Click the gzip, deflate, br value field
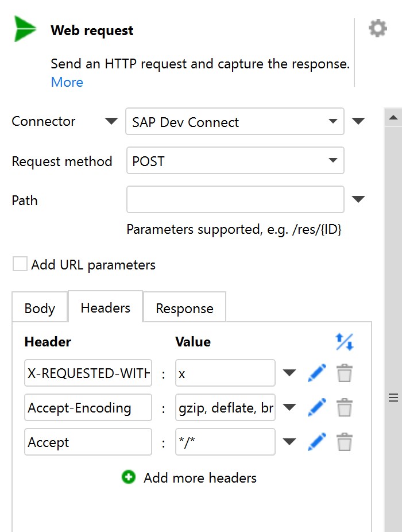Viewport: 402px width, 532px height. tap(225, 407)
